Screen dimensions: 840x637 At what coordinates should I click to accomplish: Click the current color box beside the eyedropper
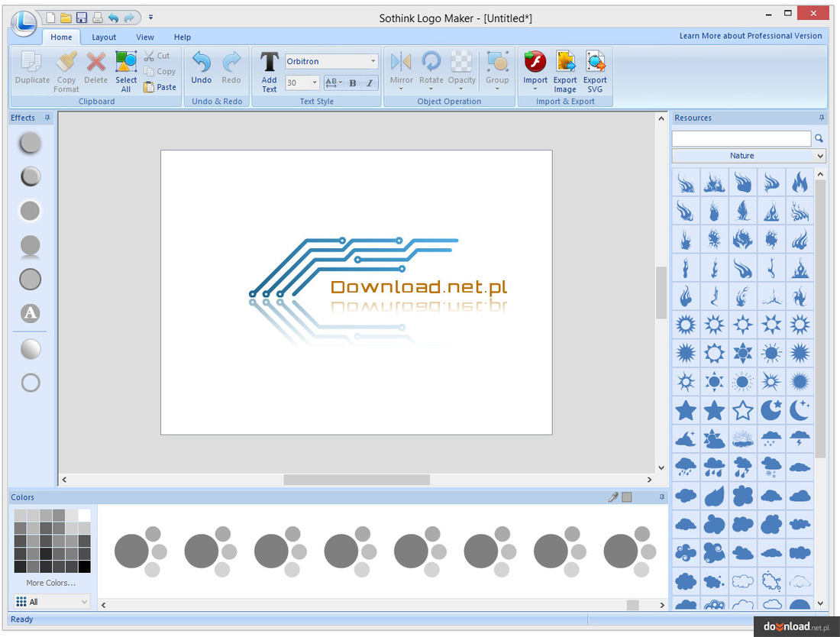click(x=626, y=497)
